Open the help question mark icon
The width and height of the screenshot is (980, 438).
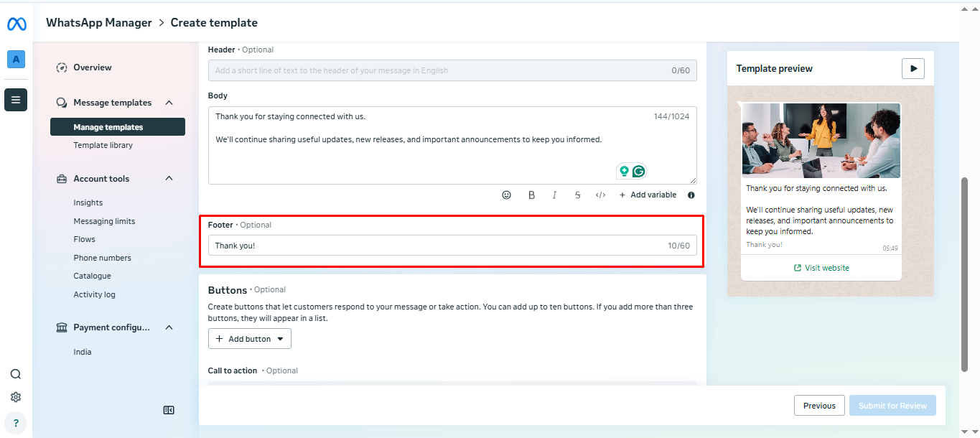click(16, 423)
